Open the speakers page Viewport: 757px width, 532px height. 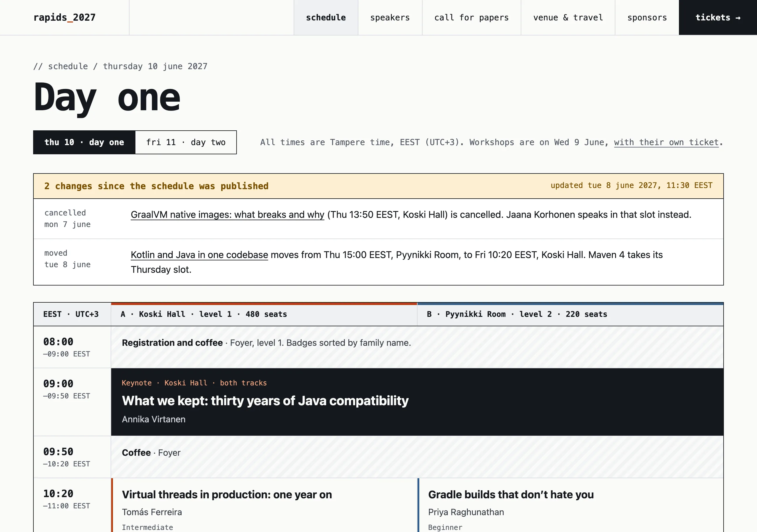click(390, 17)
